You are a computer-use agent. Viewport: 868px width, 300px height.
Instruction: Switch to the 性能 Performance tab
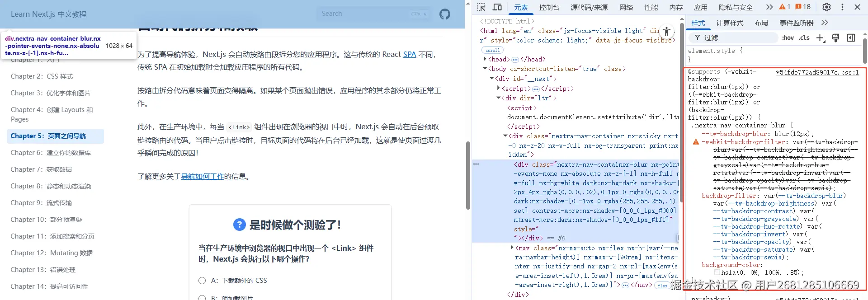pyautogui.click(x=651, y=7)
